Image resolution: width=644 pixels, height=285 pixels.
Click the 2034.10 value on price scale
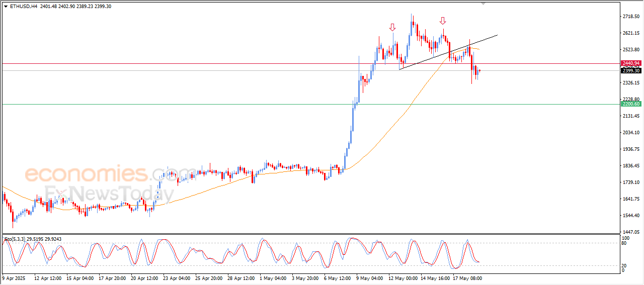(x=631, y=133)
